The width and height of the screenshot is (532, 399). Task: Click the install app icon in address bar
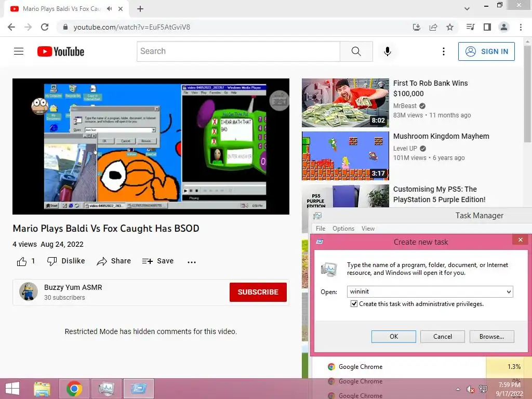click(417, 27)
